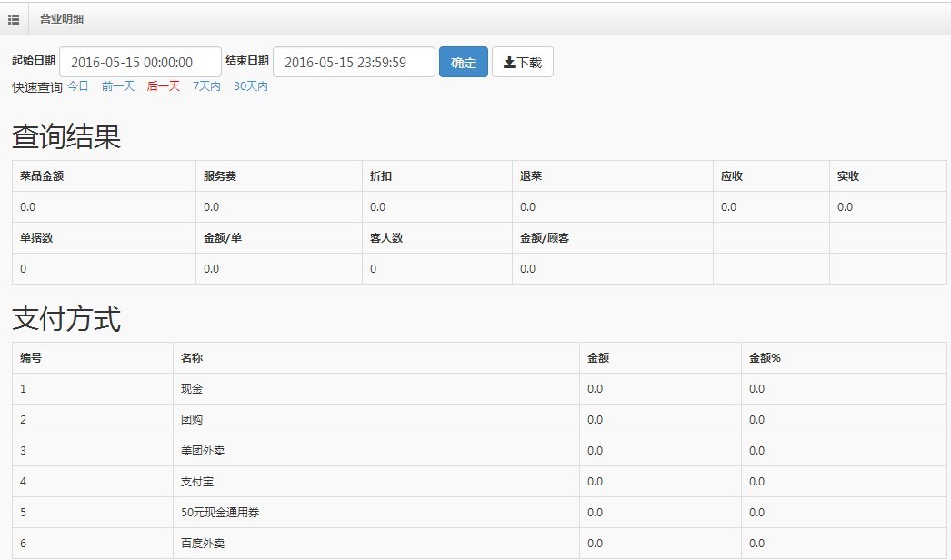Screen dimensions: 951x560
Task: Click the 查询结果 heading
Action: [66, 135]
